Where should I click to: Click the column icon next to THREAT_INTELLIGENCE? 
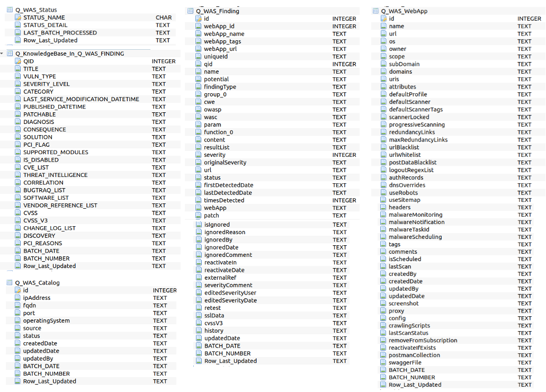18,175
